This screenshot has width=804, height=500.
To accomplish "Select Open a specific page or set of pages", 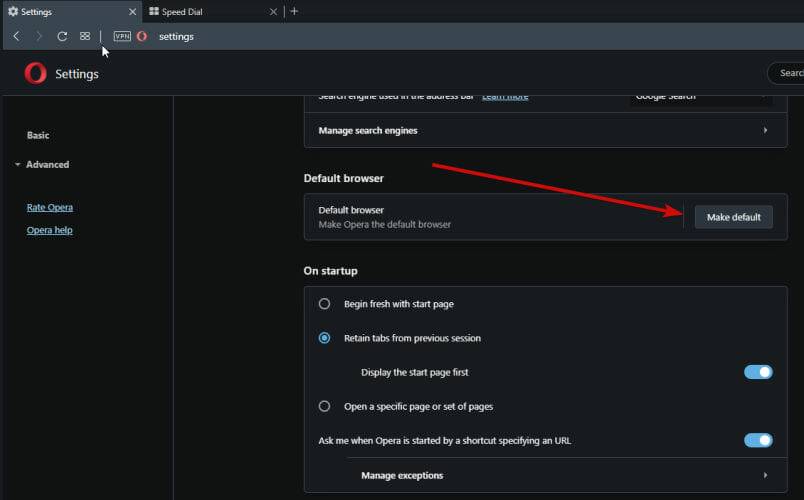I will click(325, 406).
